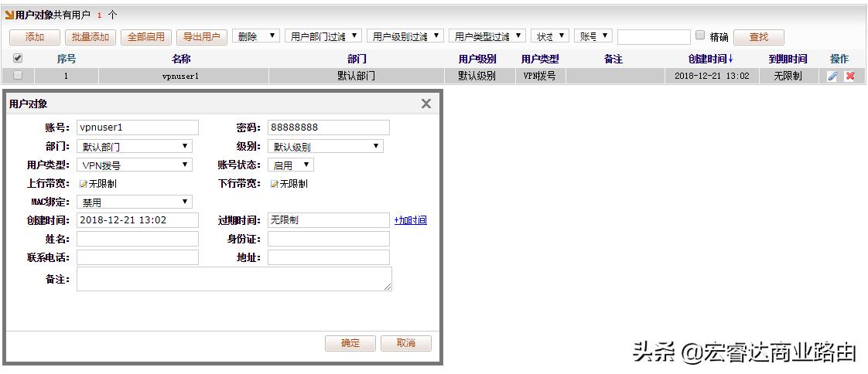Click the 密码 field showing 88888888
Image resolution: width=868 pixels, height=374 pixels.
(329, 127)
